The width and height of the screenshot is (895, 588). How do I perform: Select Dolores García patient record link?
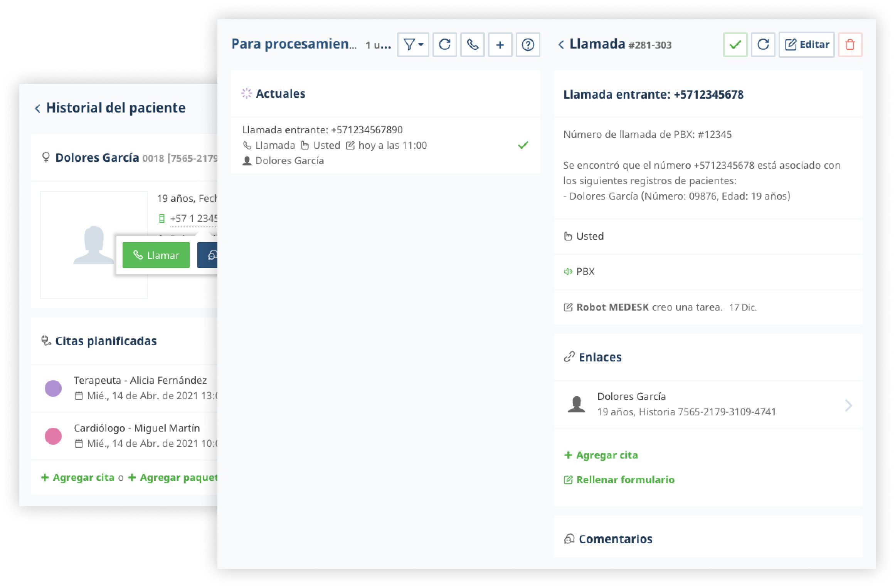coord(710,403)
